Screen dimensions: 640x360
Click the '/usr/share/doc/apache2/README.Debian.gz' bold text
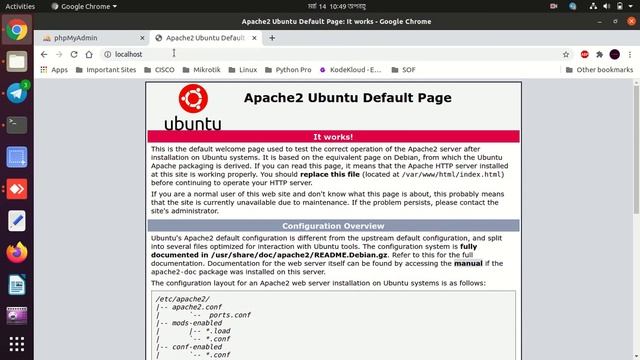coord(299,255)
